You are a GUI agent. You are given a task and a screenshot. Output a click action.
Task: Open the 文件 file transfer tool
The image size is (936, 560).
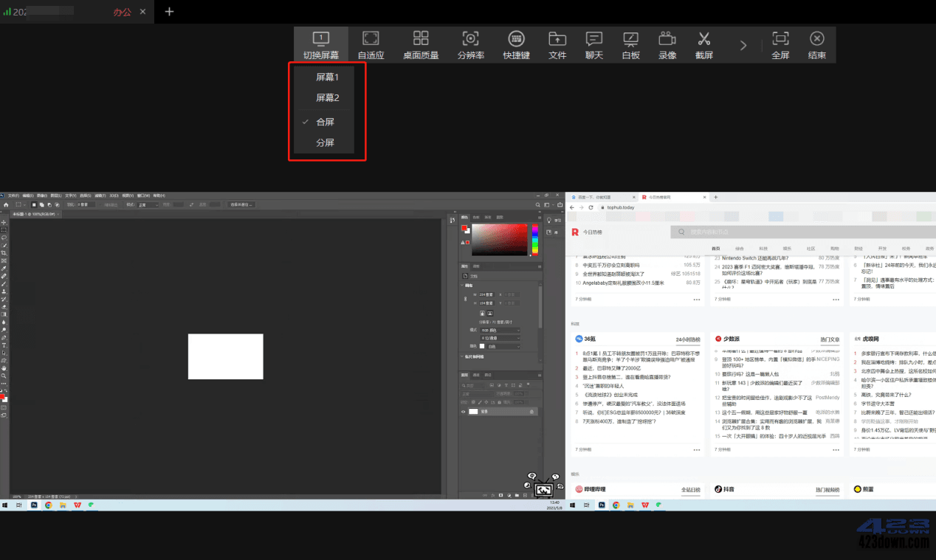557,45
